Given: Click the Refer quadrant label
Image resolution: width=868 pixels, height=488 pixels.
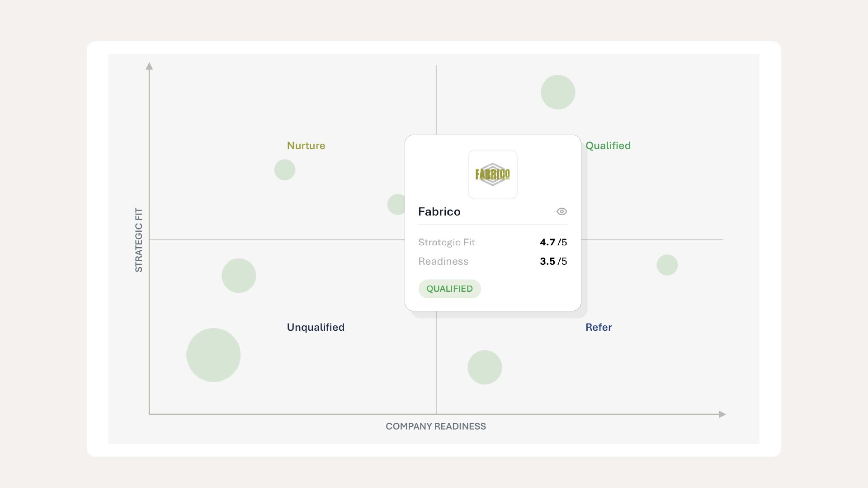Looking at the screenshot, I should (599, 327).
